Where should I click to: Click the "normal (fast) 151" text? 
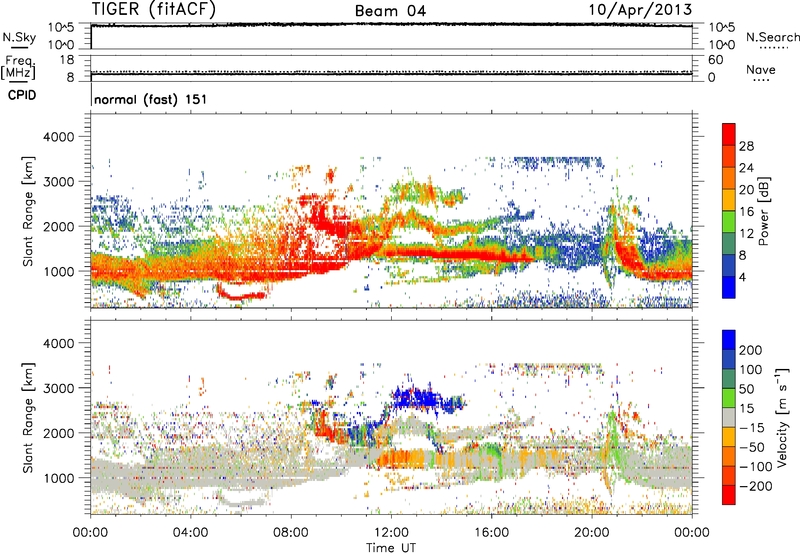click(x=151, y=99)
